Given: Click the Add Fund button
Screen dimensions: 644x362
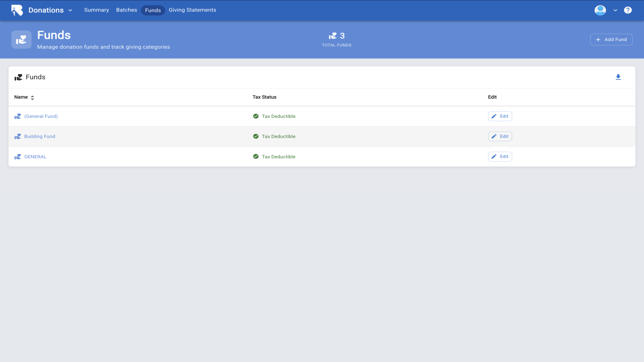Looking at the screenshot, I should pyautogui.click(x=611, y=40).
